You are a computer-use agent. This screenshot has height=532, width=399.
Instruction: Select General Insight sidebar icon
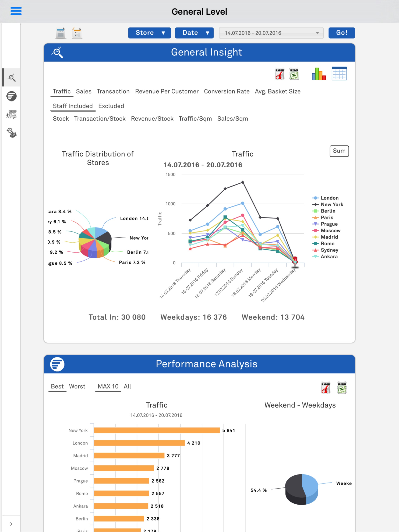coord(11,78)
